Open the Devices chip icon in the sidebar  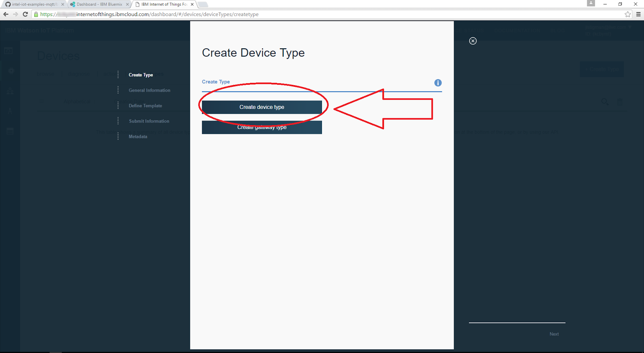pyautogui.click(x=11, y=71)
